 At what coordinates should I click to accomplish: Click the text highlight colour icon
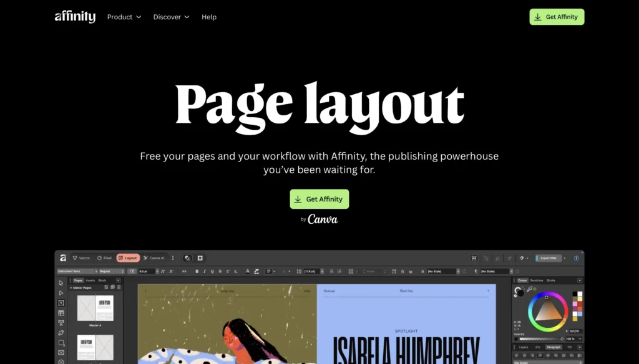pyautogui.click(x=256, y=271)
